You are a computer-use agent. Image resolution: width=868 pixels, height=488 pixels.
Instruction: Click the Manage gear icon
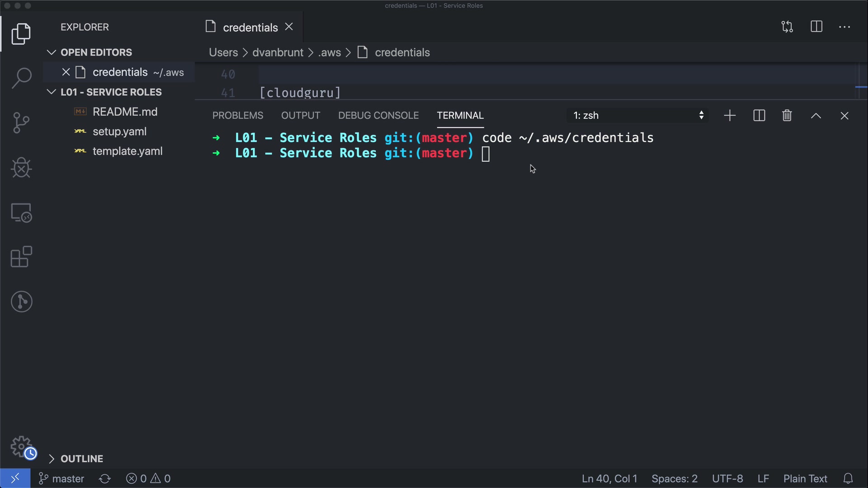[21, 446]
